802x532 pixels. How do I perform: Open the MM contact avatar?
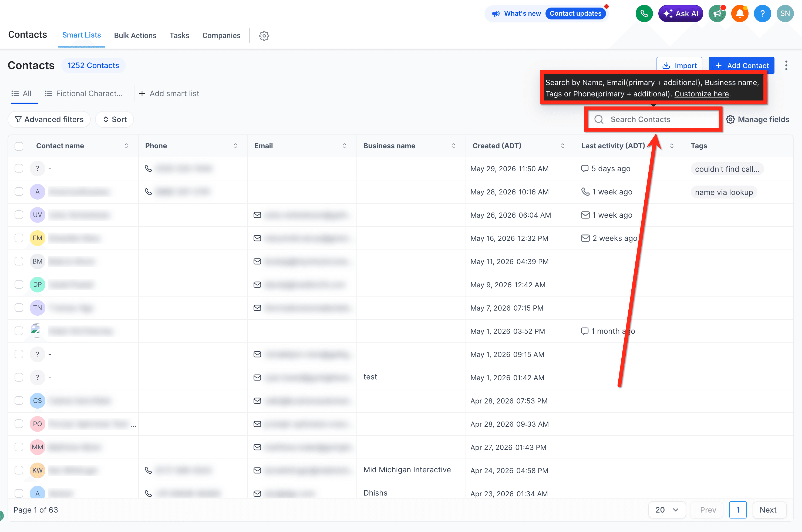37,447
